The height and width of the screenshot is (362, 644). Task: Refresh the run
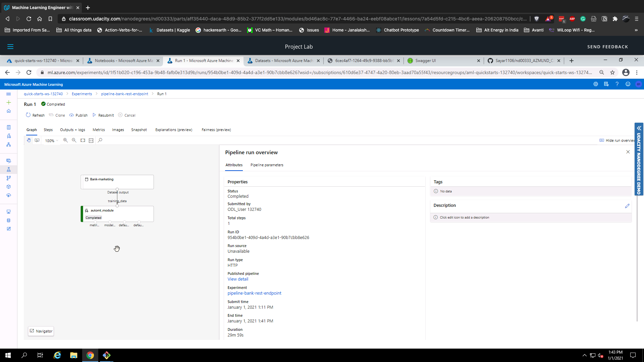[35, 115]
